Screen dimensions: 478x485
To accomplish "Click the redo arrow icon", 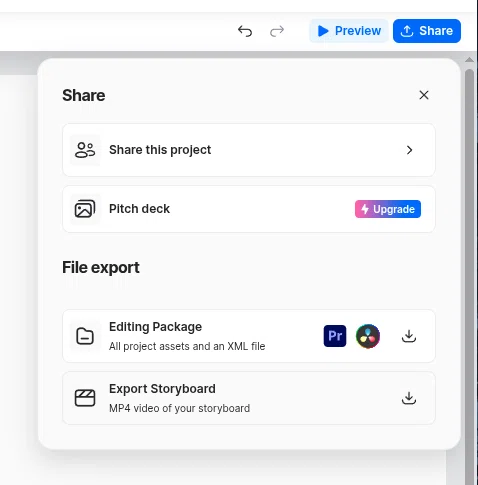I will coord(277,31).
